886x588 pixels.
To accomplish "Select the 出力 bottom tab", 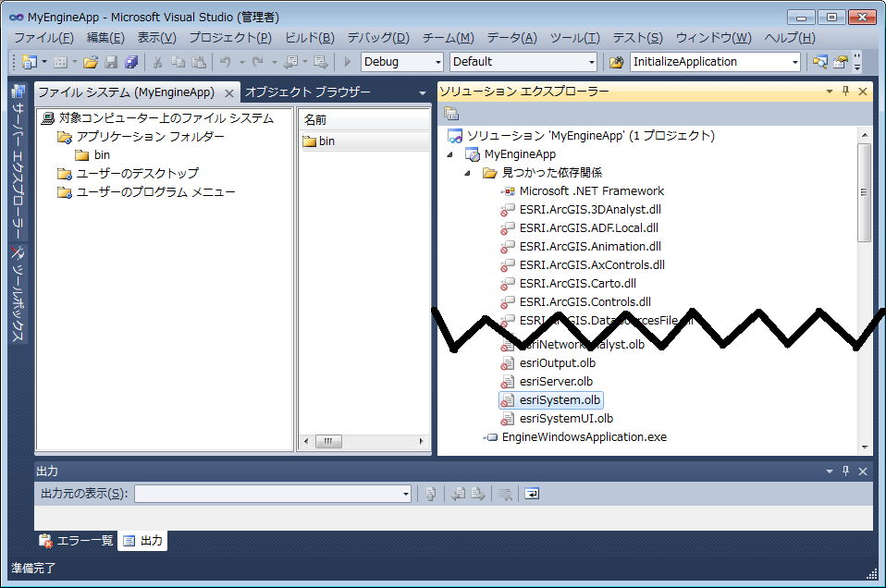I will [x=143, y=541].
